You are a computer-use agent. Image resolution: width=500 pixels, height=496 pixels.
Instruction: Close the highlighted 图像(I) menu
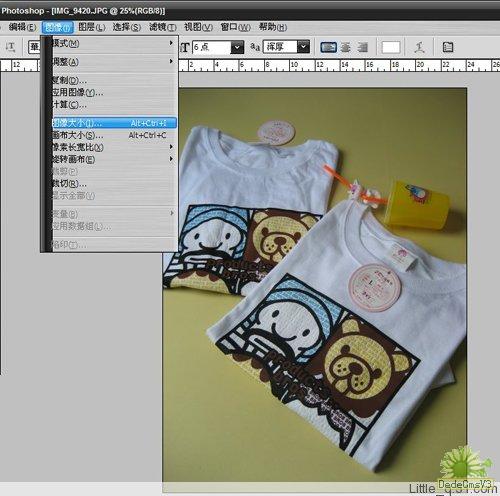coord(58,27)
